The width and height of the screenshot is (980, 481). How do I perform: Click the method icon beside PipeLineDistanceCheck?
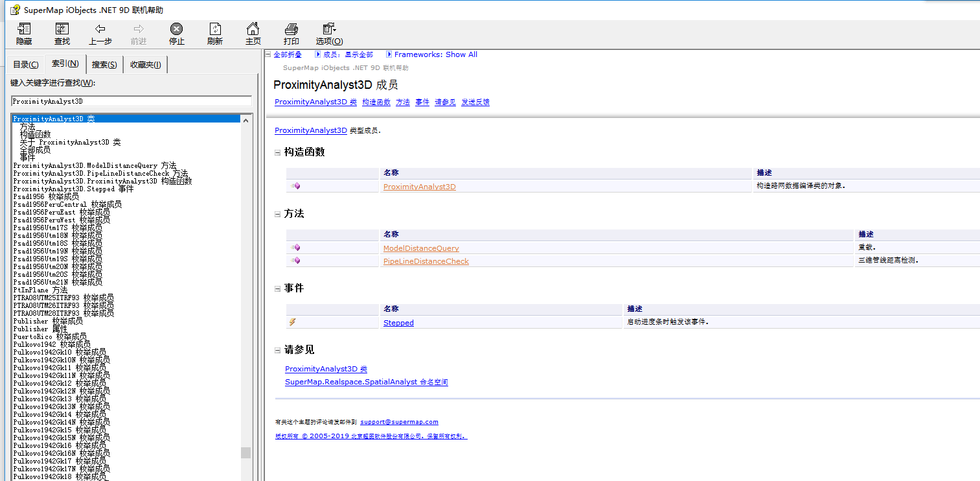295,261
